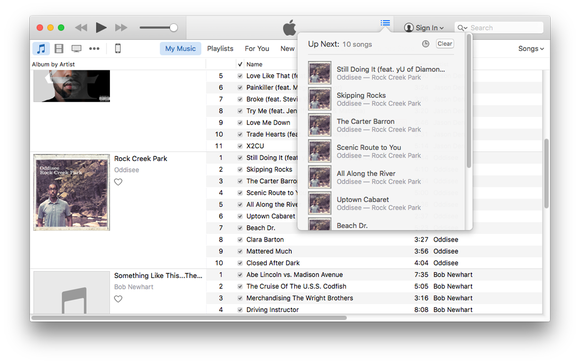Screen dimensions: 580x363
Task: Click the Something Like This placeholder artwork
Action: click(x=72, y=292)
